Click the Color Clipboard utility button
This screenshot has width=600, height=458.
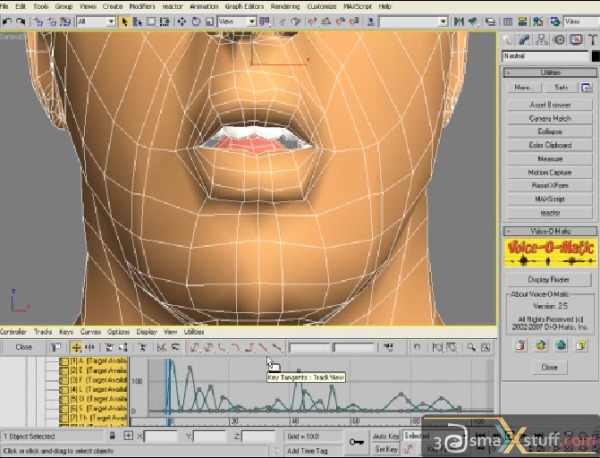(x=550, y=145)
